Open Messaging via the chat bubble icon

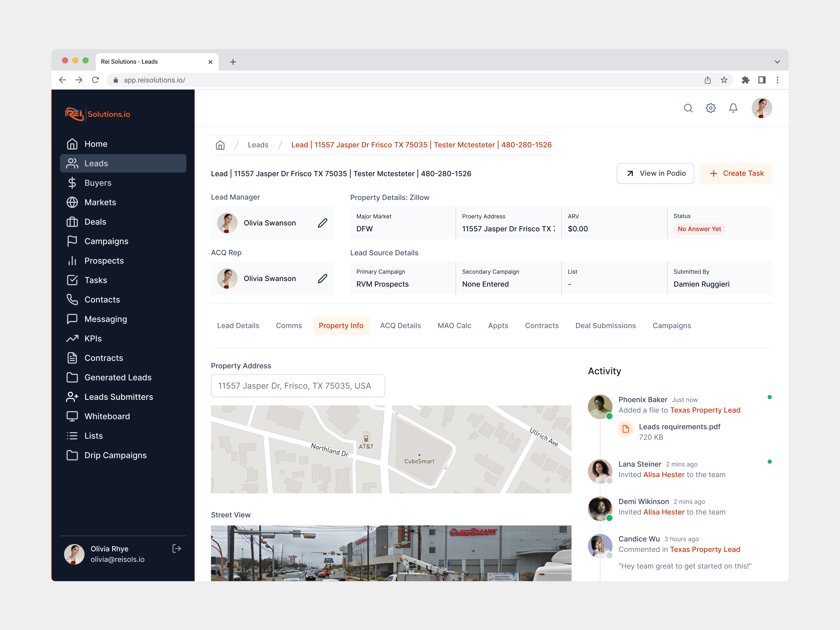(x=72, y=319)
